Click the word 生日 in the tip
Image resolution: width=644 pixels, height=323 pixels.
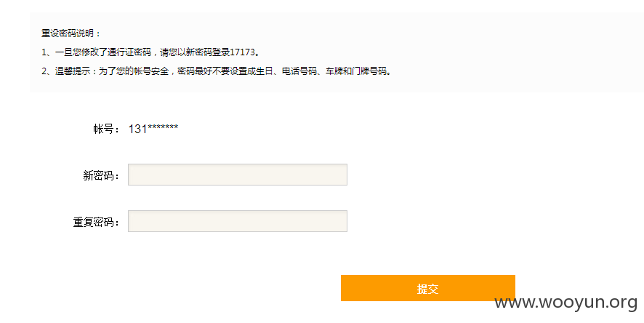click(264, 71)
